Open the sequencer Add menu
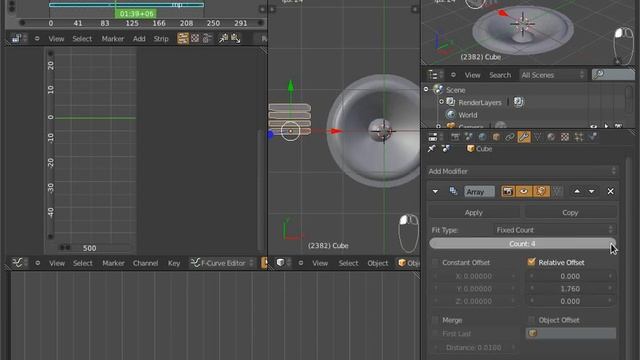Viewport: 640px width, 360px height. [139, 39]
